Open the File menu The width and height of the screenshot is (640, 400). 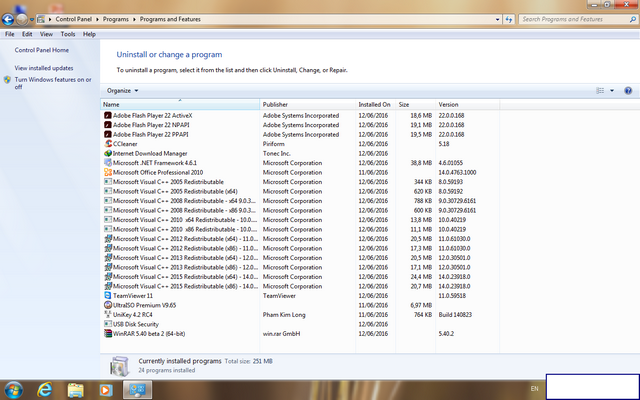click(9, 34)
